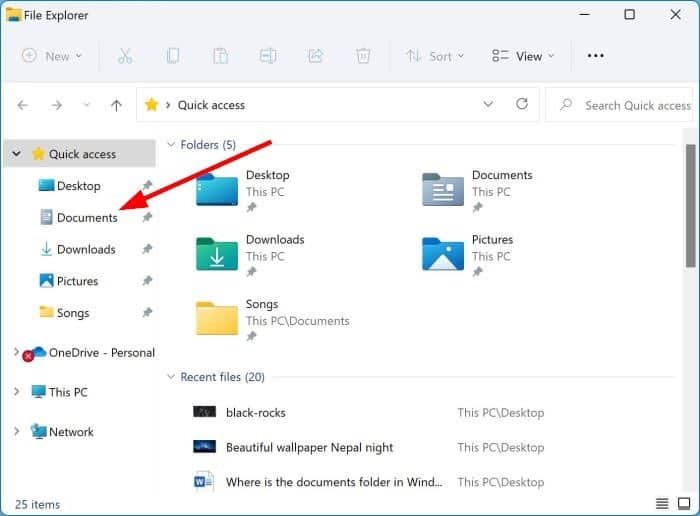Screen dimensions: 700x516
Task: Select Desktop in navigation pane
Action: tap(79, 186)
